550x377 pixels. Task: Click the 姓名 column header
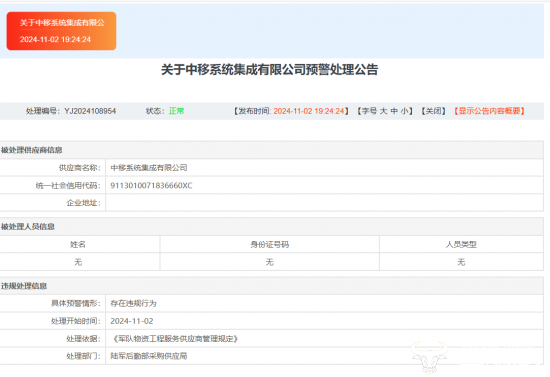pos(78,244)
